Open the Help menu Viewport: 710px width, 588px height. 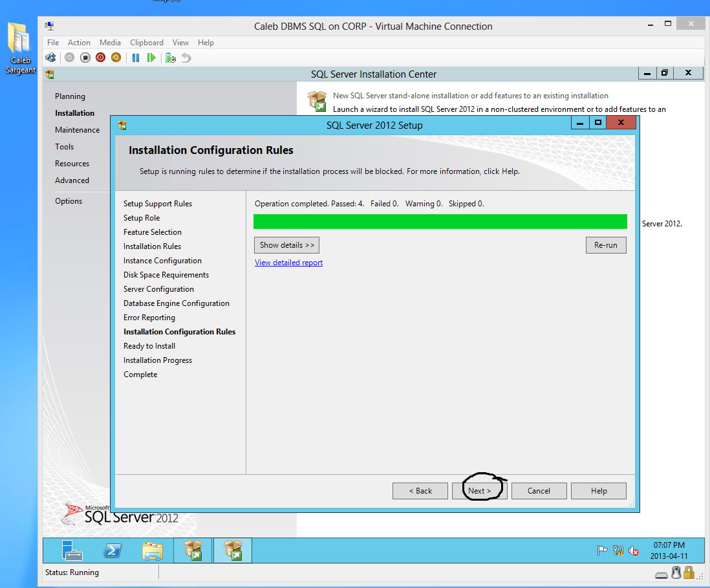click(x=206, y=43)
